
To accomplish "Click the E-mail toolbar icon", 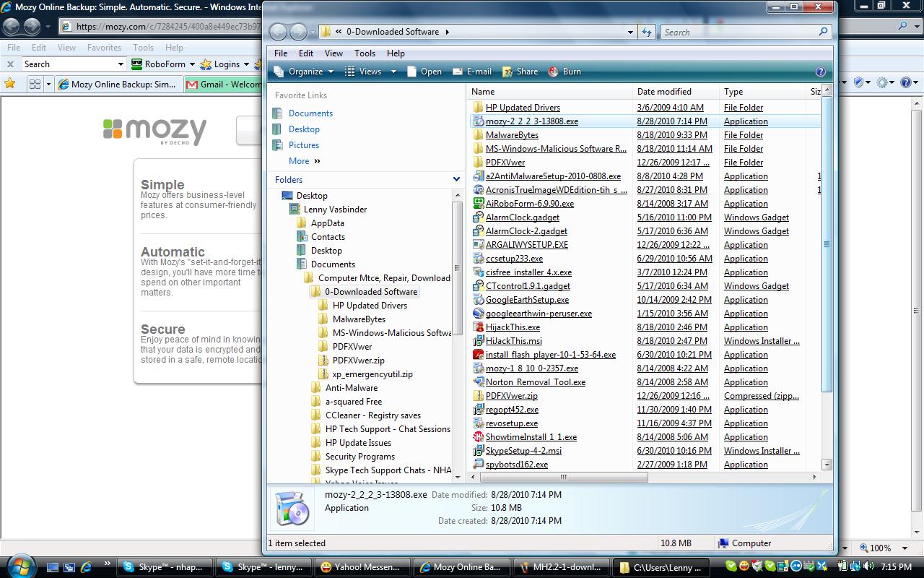I will 471,71.
